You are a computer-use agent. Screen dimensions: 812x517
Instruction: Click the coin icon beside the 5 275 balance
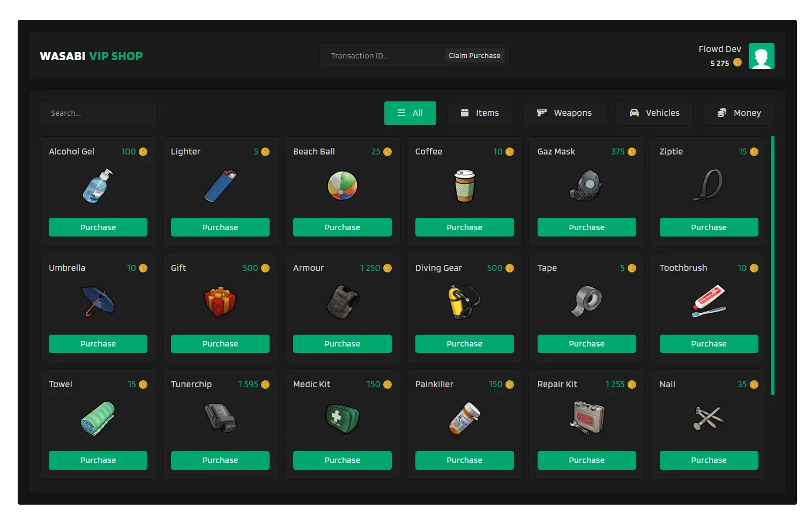click(737, 63)
